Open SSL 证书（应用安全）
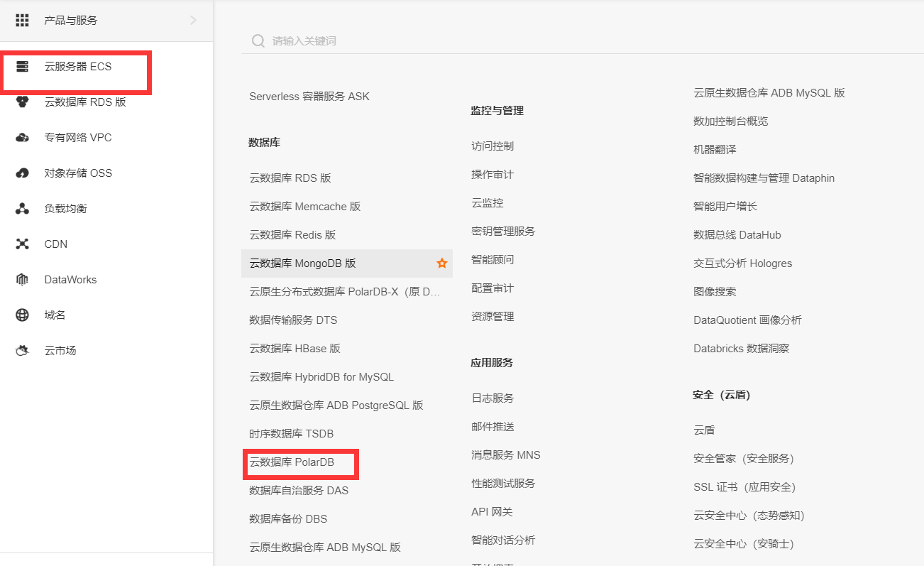Viewport: 924px width, 566px height. 744,487
